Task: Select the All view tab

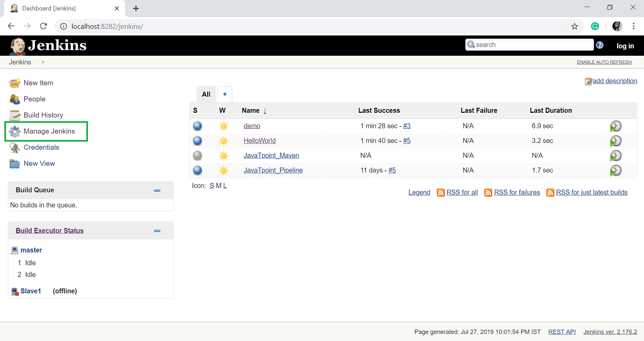Action: (206, 94)
